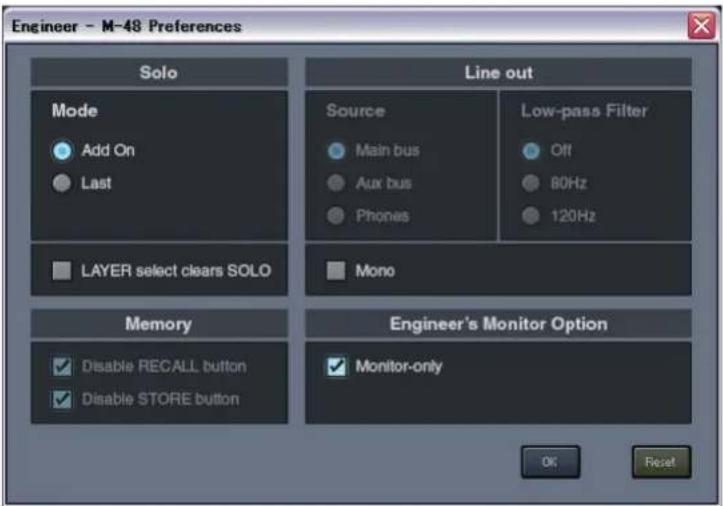Toggle Disable RECALL button checkbox
723x506 pixels.
62,367
